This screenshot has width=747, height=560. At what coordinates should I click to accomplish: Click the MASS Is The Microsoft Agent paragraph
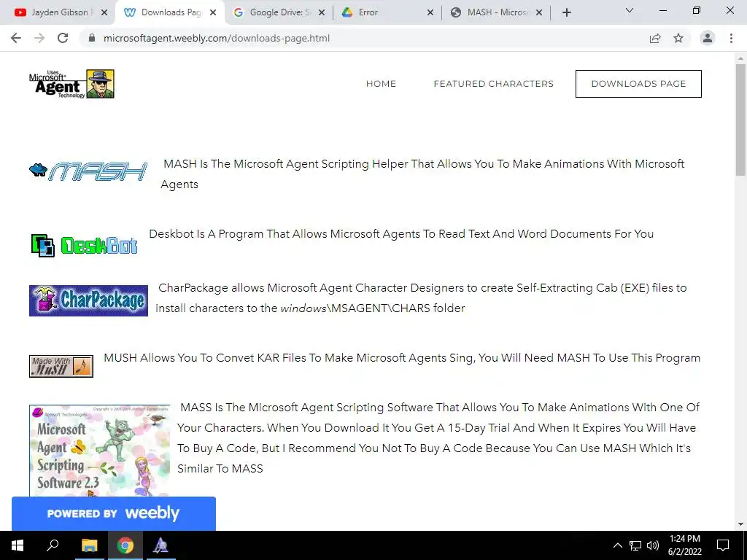pyautogui.click(x=438, y=437)
